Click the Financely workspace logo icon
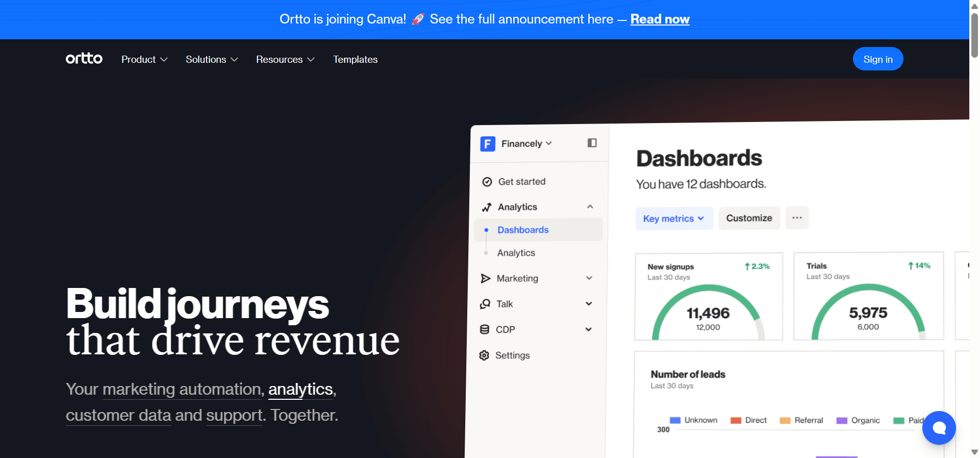This screenshot has height=458, width=980. [488, 144]
